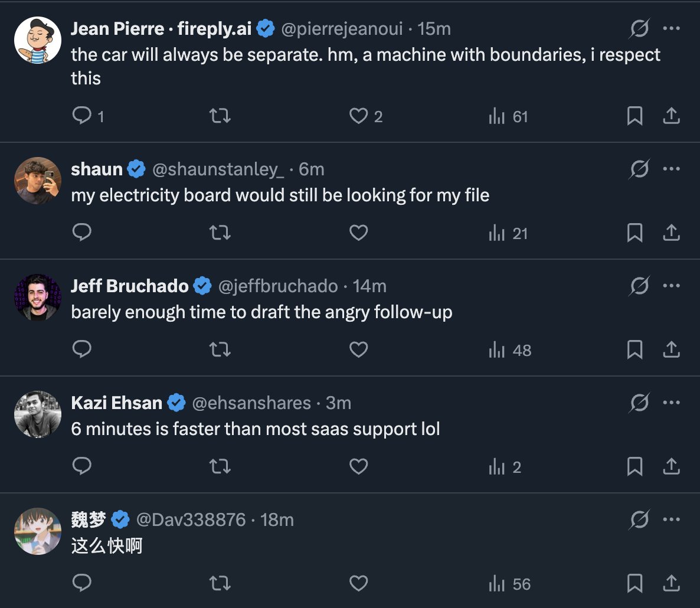Open @pierrejeanoui profile handle
The height and width of the screenshot is (608, 700).
342,28
